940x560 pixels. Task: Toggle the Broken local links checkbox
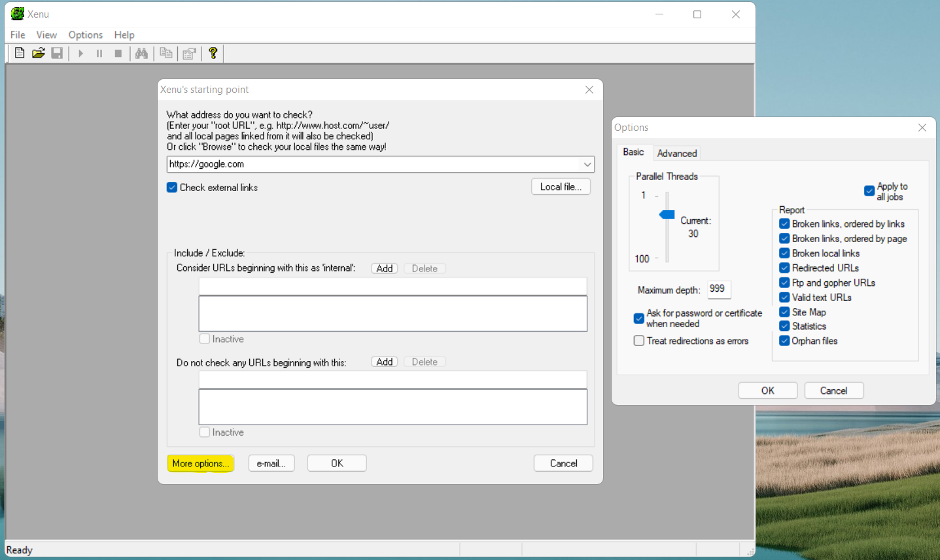(x=784, y=253)
